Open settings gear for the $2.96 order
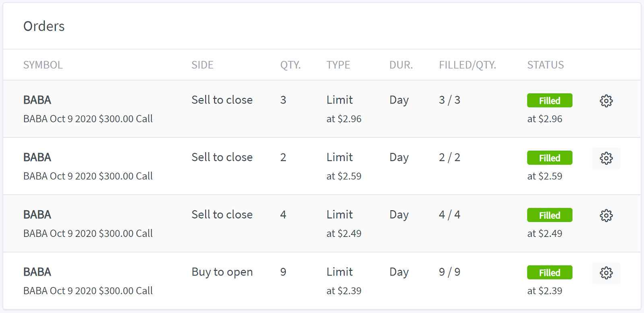This screenshot has height=313, width=644. 606,101
